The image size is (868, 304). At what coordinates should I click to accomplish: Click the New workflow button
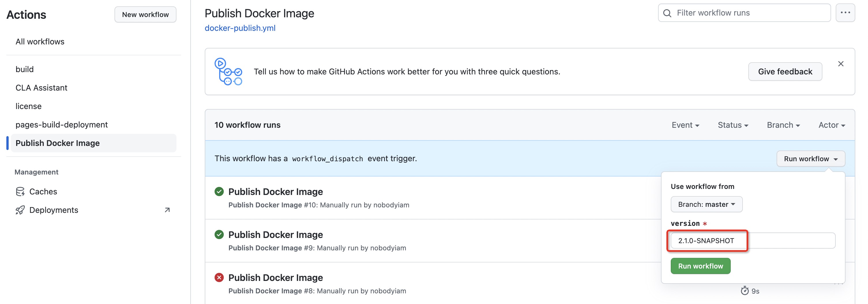pyautogui.click(x=145, y=14)
